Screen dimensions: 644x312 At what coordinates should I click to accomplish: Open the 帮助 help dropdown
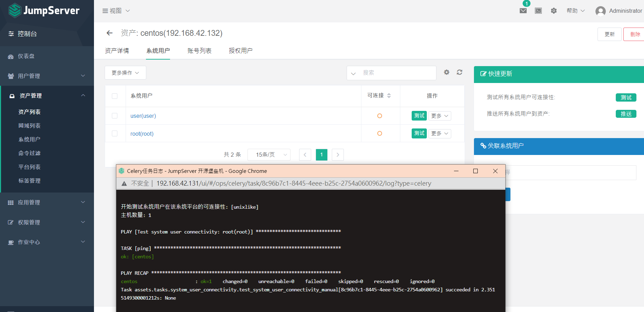point(576,11)
